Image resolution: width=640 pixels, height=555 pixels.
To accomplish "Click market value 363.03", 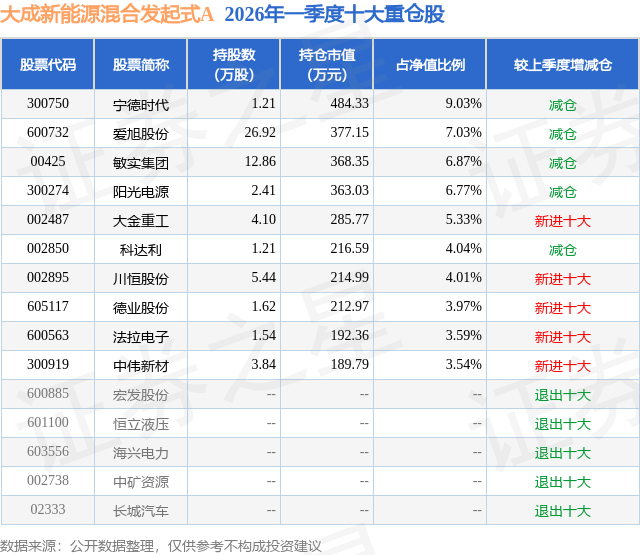I will (349, 191).
